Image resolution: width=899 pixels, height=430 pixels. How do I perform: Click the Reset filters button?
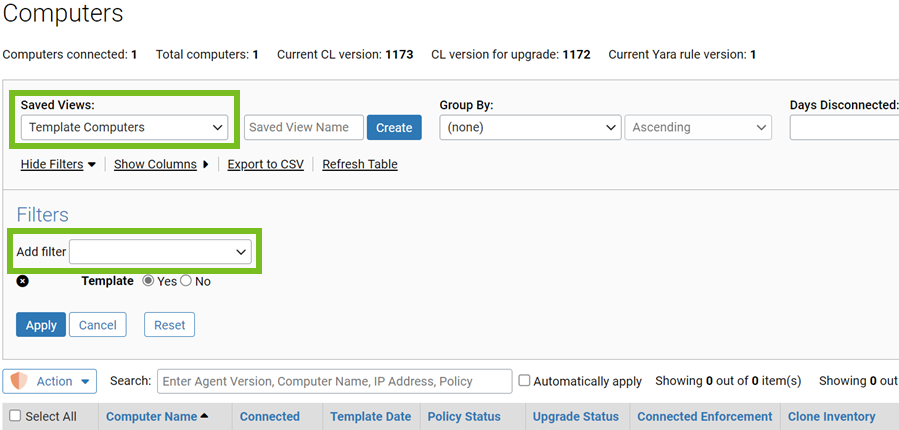[169, 325]
